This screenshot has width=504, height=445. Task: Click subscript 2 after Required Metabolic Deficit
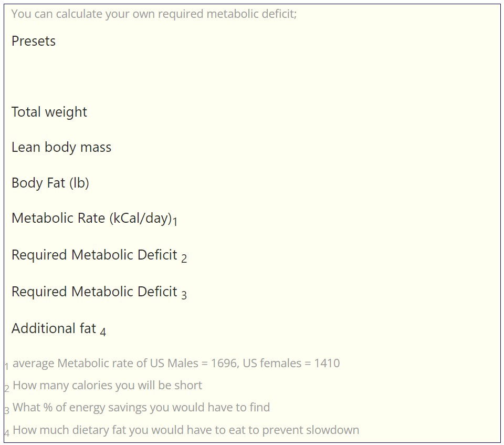click(184, 258)
